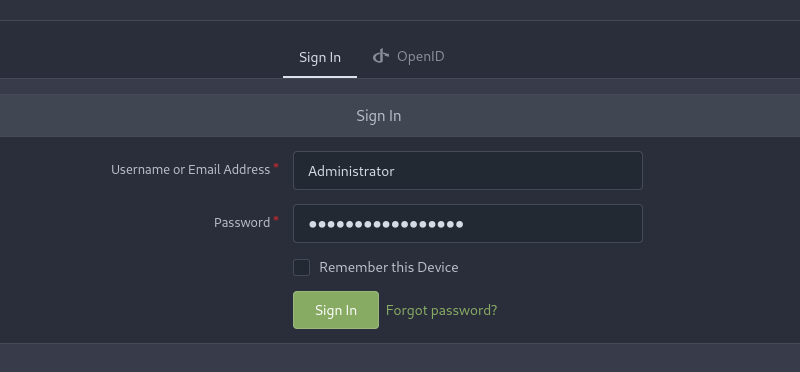Viewport: 800px width, 372px height.
Task: Select the Sign In tab
Action: pos(320,57)
